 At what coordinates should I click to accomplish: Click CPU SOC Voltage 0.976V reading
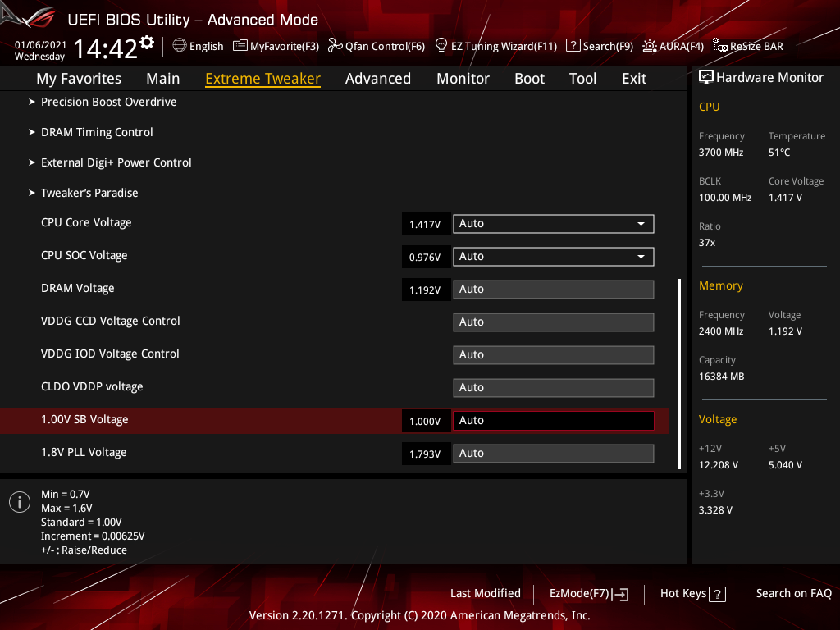tap(425, 257)
